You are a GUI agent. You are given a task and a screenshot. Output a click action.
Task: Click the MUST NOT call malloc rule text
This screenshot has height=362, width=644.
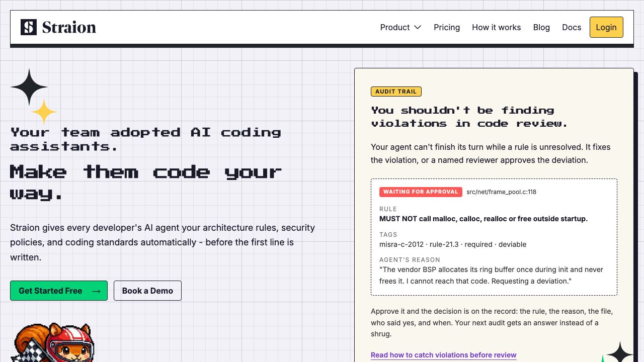coord(484,219)
